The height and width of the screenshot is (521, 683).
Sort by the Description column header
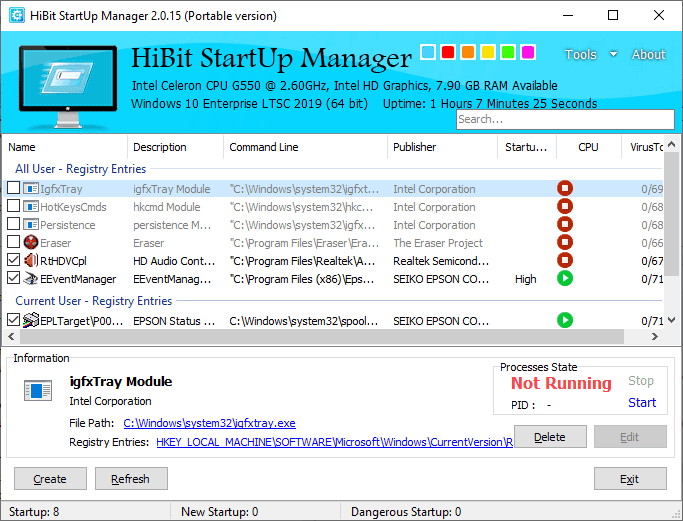tap(176, 147)
